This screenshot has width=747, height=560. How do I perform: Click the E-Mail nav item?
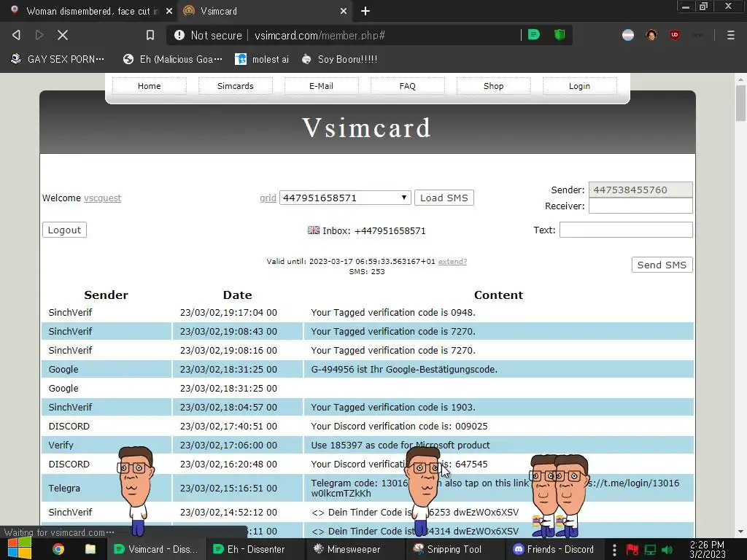click(x=321, y=86)
